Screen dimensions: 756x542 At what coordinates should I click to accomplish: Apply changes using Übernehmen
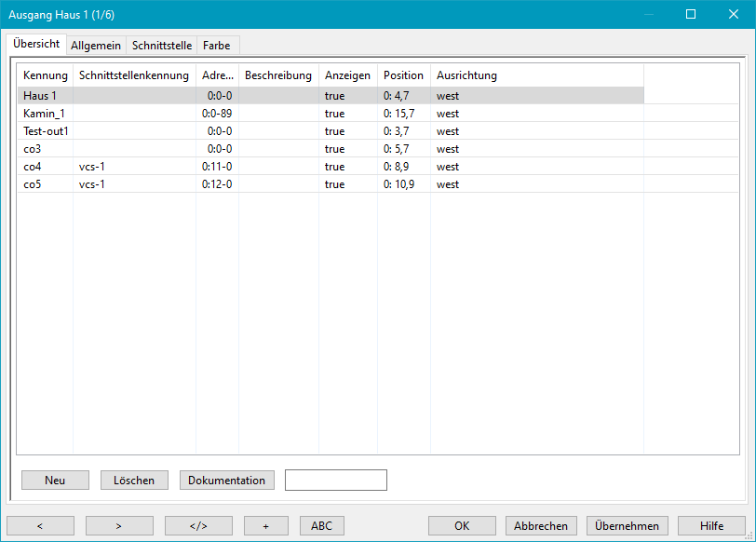(x=627, y=525)
